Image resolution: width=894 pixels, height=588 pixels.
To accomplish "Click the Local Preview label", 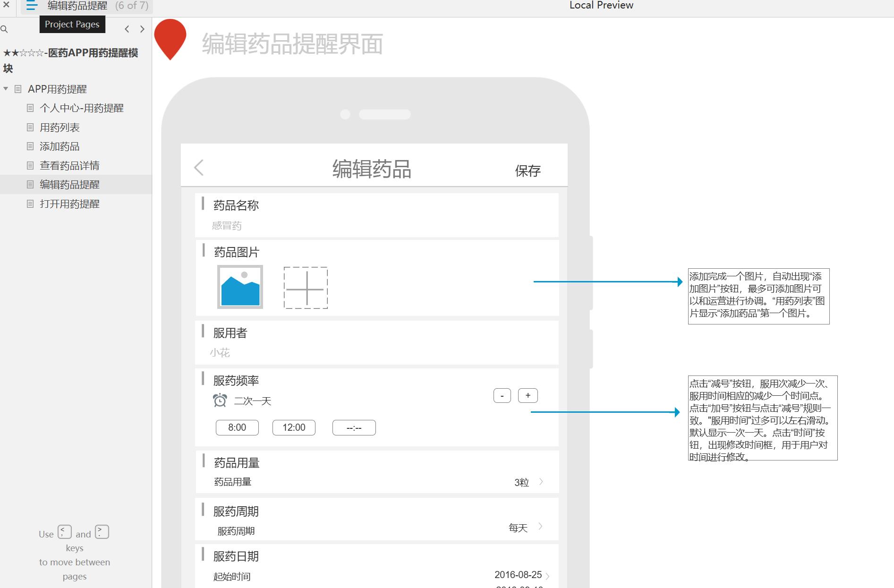I will [x=601, y=5].
